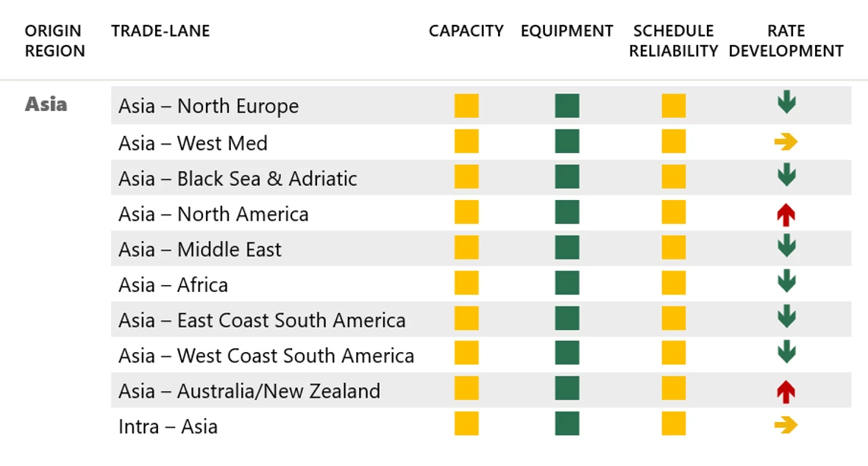The width and height of the screenshot is (868, 466).
Task: Click the red up arrow for Asia – Australia/New Zealand
Action: (786, 392)
